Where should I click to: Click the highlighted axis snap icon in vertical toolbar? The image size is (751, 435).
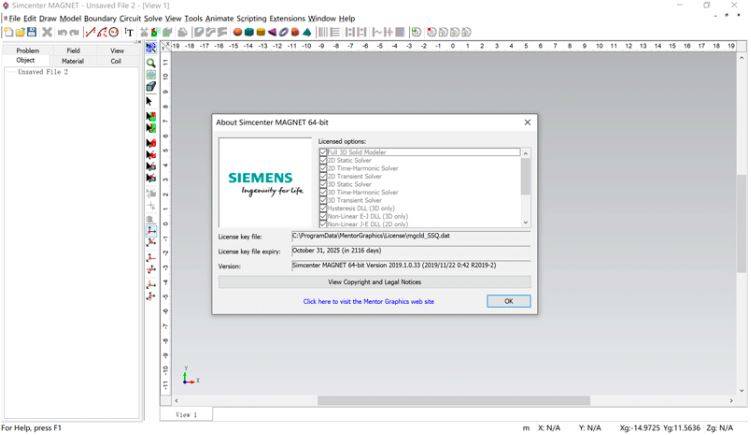[151, 230]
